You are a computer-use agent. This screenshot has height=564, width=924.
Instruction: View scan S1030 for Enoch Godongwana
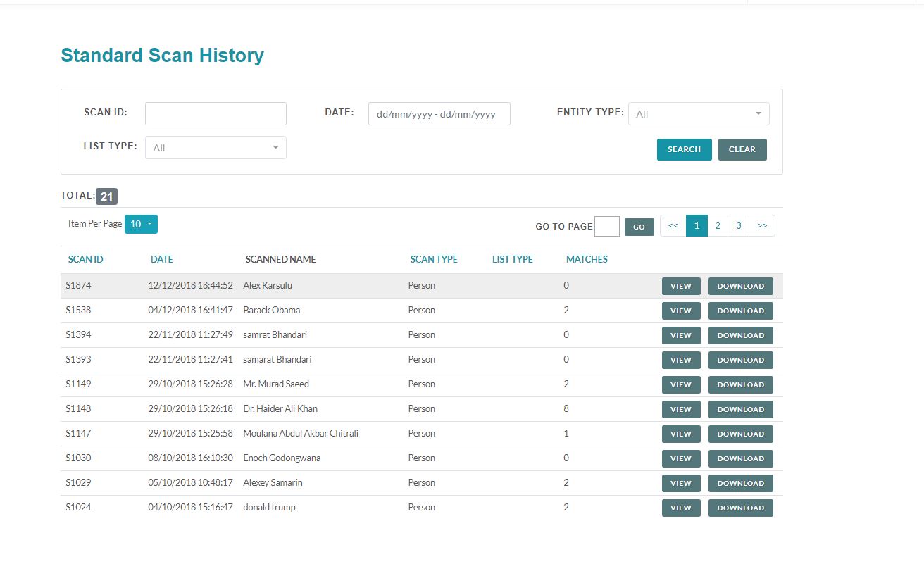(681, 458)
